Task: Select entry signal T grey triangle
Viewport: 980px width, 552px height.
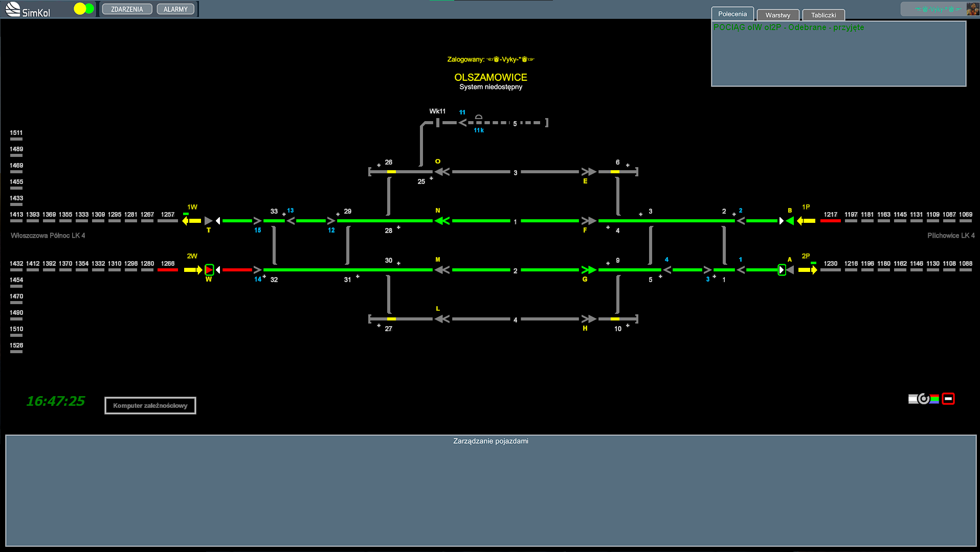Action: (x=209, y=221)
